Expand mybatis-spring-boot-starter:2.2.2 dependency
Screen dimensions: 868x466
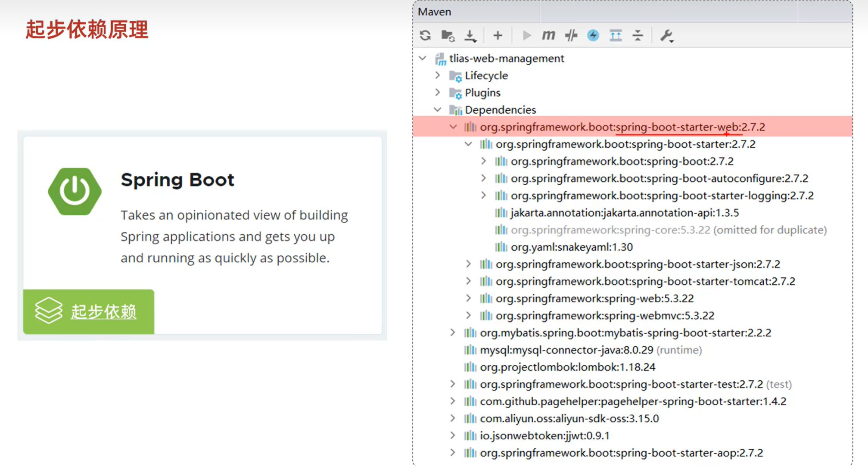point(453,332)
